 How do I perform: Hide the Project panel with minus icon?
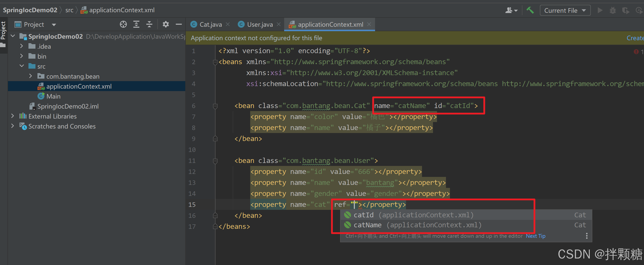tap(179, 24)
